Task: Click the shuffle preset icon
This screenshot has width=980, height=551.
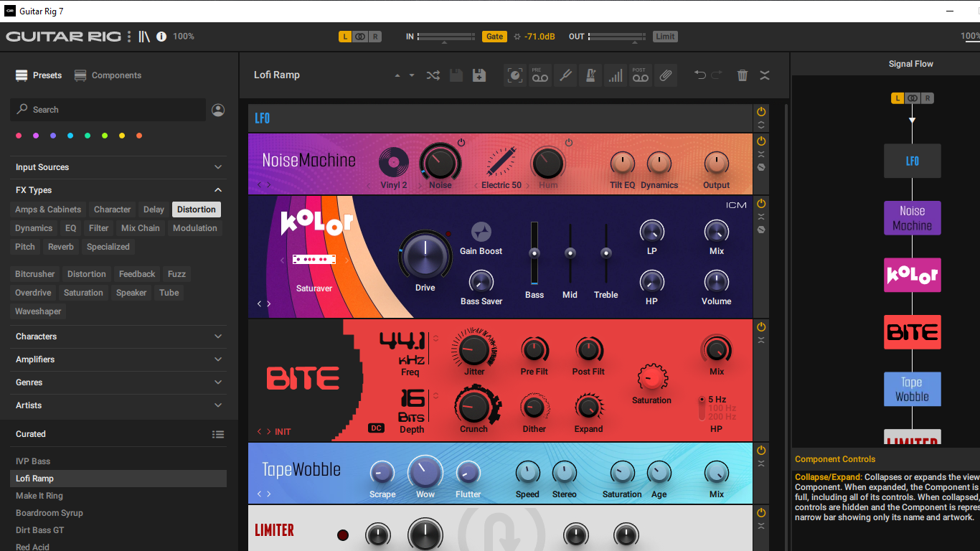Action: point(433,75)
